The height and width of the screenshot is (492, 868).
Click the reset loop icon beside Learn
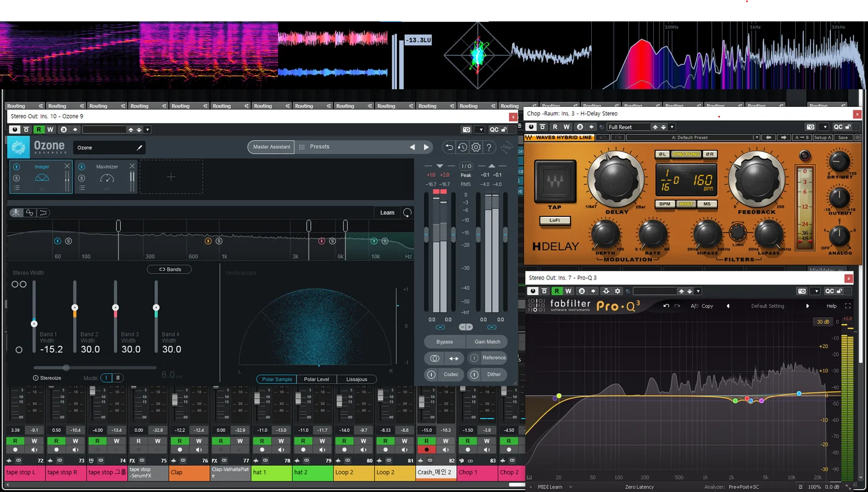[407, 213]
